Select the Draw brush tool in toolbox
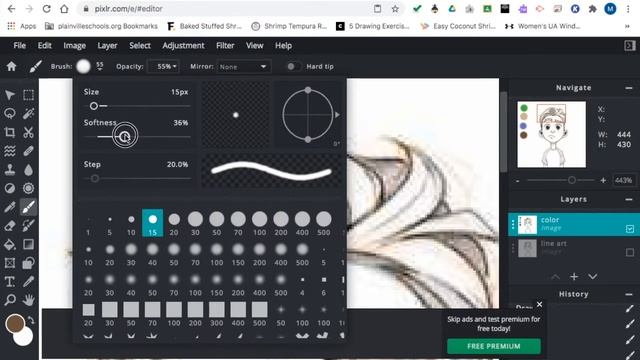The height and width of the screenshot is (360, 640). point(28,207)
